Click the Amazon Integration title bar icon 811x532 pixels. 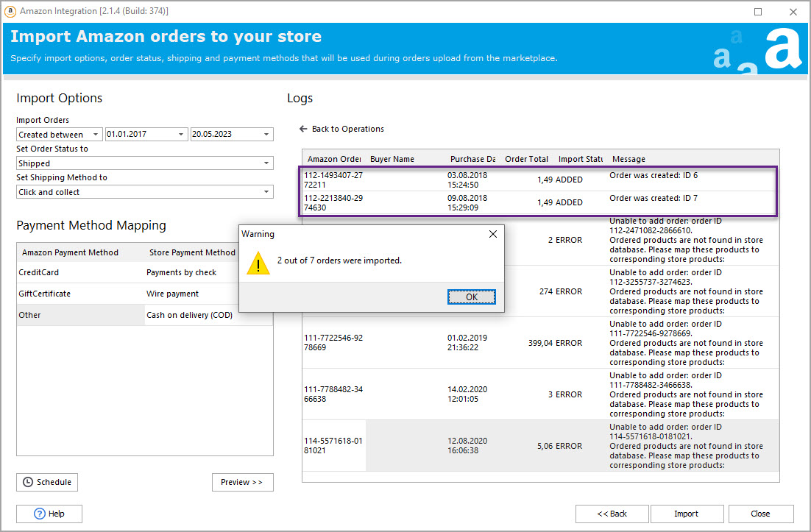coord(10,11)
